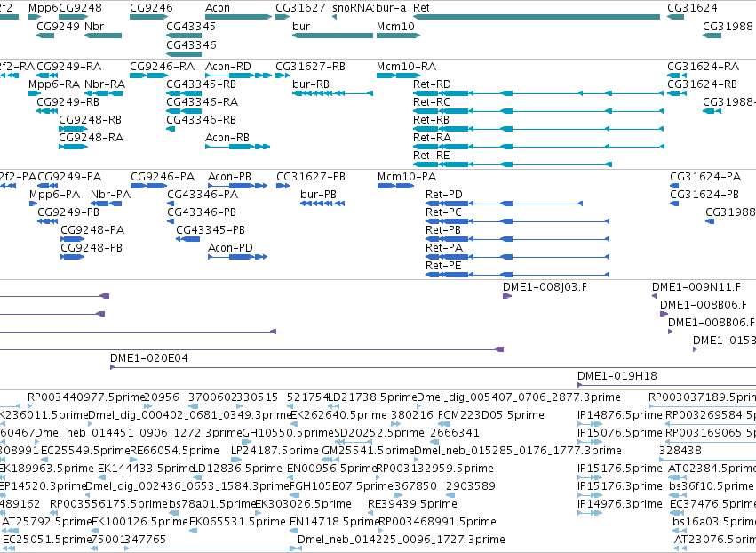Screen dimensions: 756x553
Task: Select transcript Ret-RC
Action: coord(538,111)
